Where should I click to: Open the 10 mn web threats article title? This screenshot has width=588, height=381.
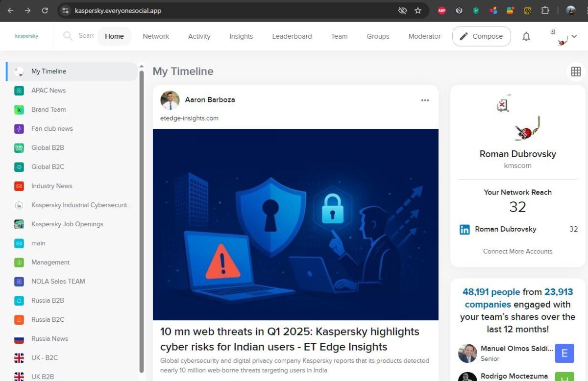click(x=290, y=339)
